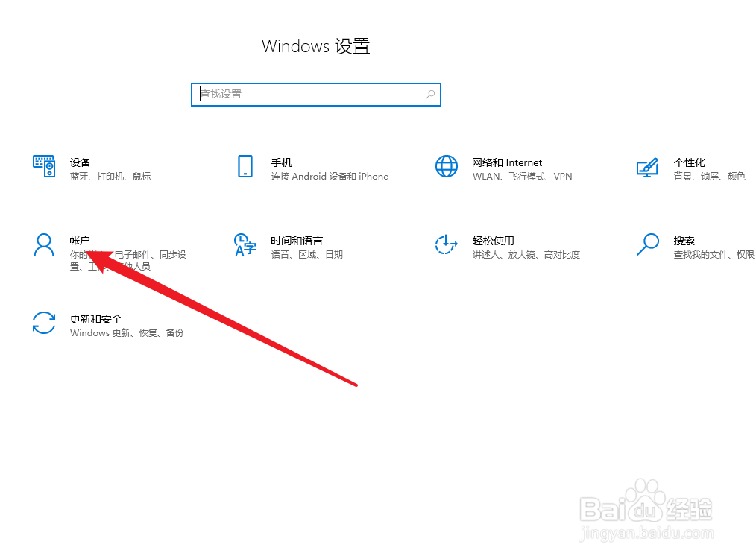The width and height of the screenshot is (756, 559).
Task: Open 时间和语言 heading
Action: [297, 241]
